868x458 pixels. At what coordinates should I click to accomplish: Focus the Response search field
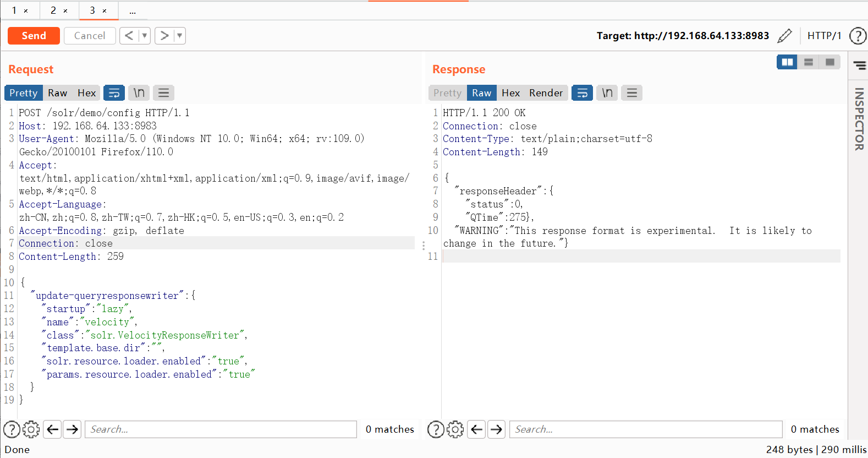(646, 429)
